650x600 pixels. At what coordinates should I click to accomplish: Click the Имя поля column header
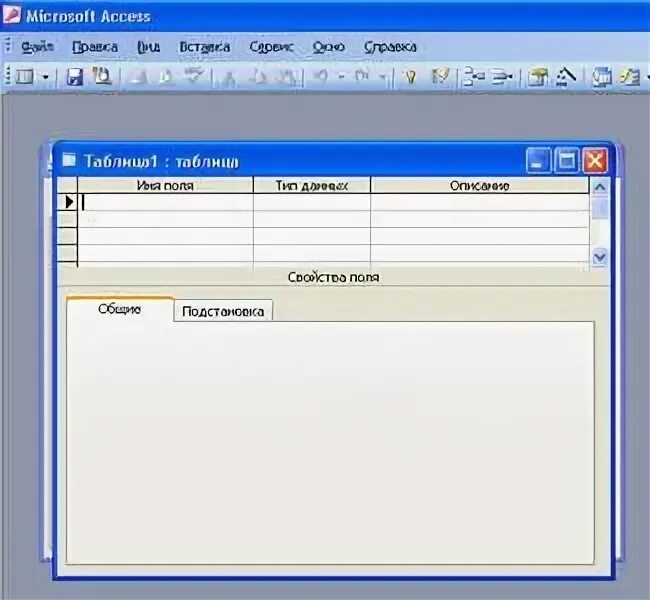coord(165,185)
